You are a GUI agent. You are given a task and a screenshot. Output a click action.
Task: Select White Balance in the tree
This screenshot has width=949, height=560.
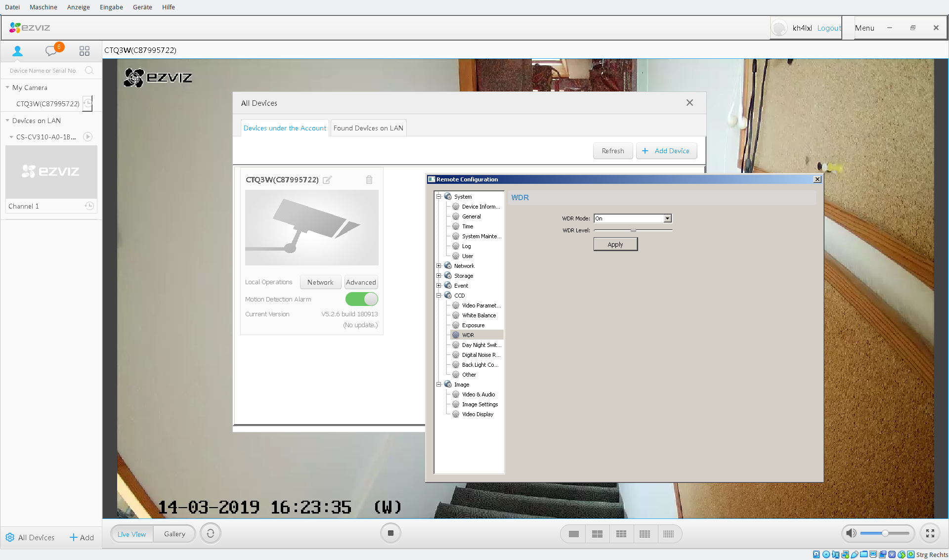tap(478, 315)
